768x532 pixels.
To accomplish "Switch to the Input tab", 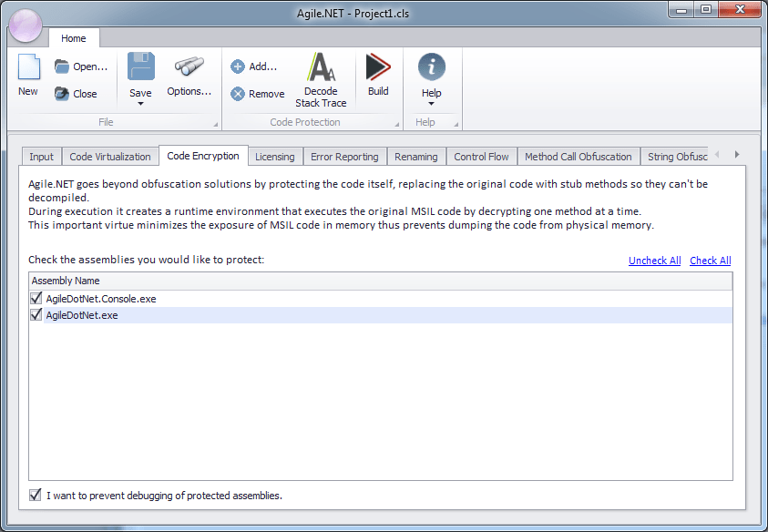I will pyautogui.click(x=41, y=157).
